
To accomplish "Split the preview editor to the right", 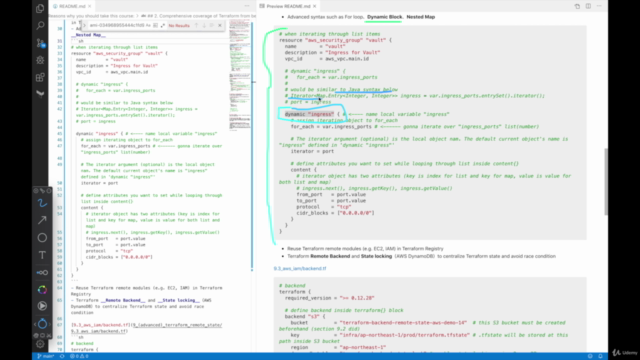I will [x=588, y=6].
